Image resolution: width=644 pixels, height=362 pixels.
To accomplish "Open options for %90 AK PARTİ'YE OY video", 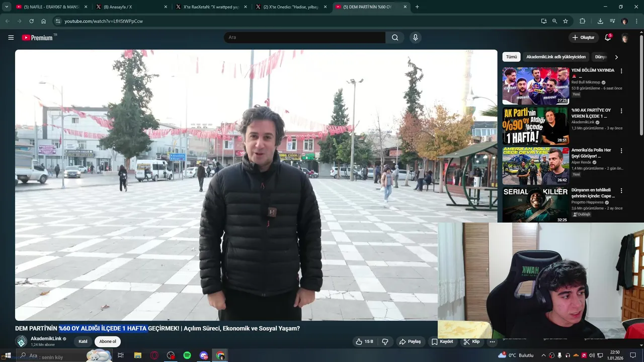I will (621, 111).
